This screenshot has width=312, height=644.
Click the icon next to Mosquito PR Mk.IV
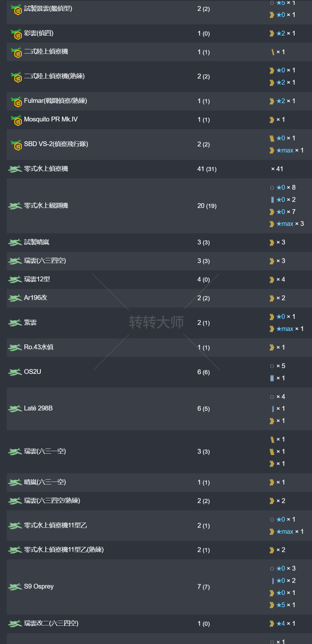click(x=16, y=120)
